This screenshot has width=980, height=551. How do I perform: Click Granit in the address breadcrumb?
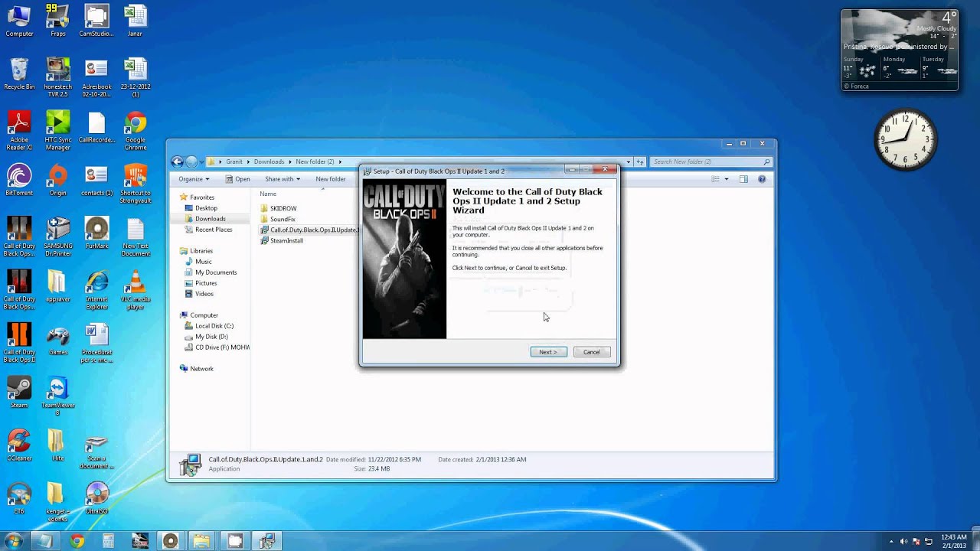click(x=234, y=161)
